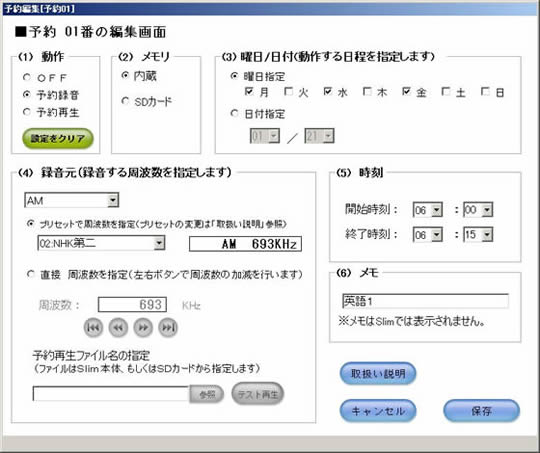
Task: Increase frequency with the fast-forward button
Action: point(143,327)
